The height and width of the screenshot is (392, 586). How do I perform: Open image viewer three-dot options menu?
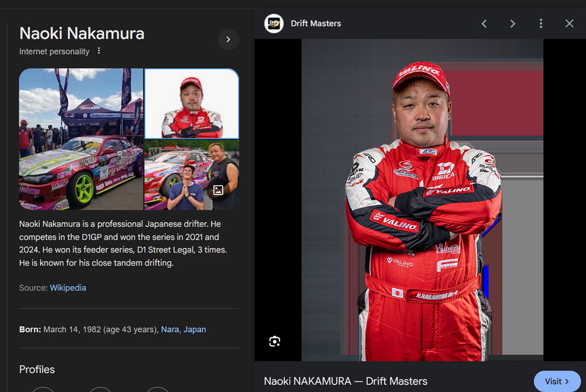coord(540,23)
